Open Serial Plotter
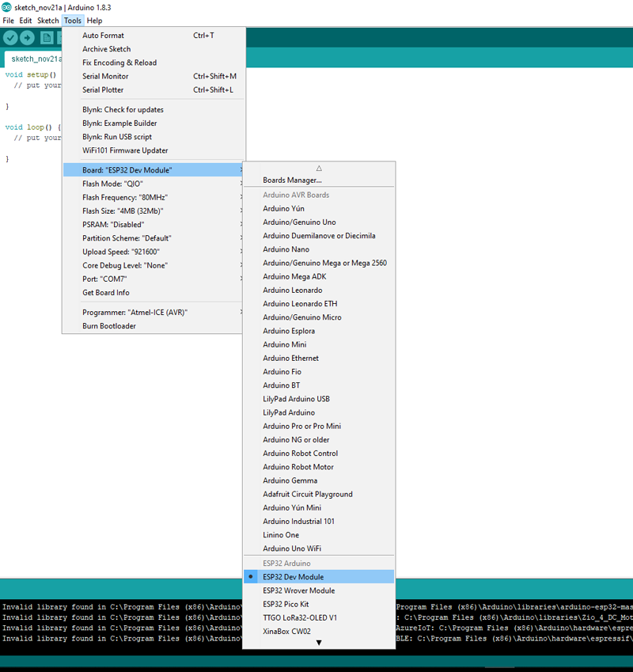The image size is (633, 672). tap(154, 90)
